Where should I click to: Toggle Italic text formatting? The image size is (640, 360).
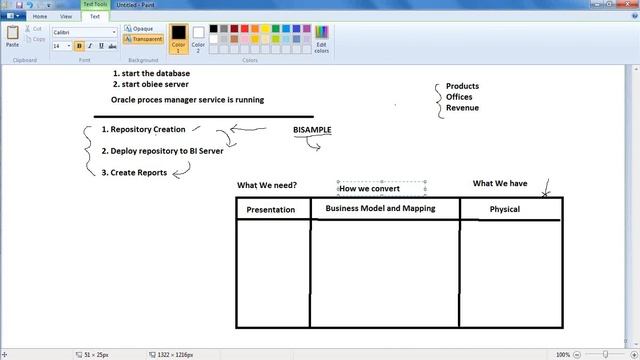pyautogui.click(x=90, y=46)
